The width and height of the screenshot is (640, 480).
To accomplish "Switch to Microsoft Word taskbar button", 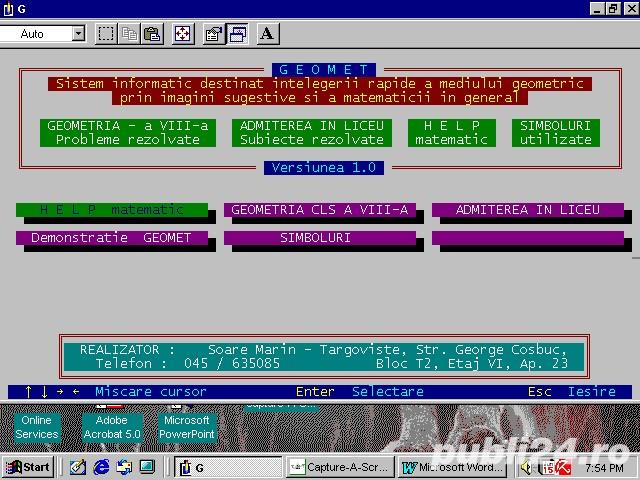I will click(451, 467).
